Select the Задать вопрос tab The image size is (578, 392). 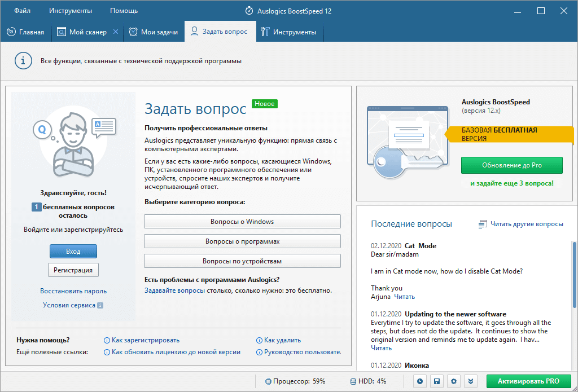point(220,32)
